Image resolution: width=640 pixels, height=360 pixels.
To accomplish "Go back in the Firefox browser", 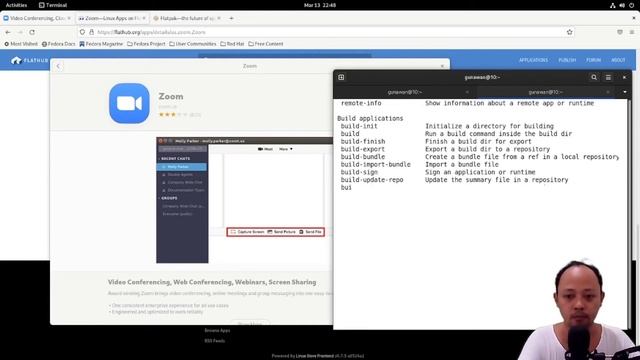I will point(8,32).
